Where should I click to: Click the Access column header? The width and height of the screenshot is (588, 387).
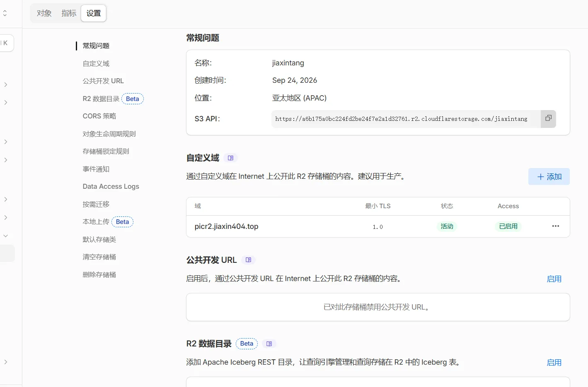point(508,206)
